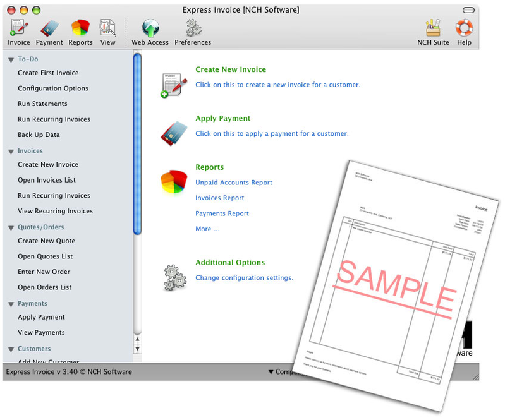This screenshot has width=505, height=420.
Task: Open Invoices List in sidebar
Action: 47,180
